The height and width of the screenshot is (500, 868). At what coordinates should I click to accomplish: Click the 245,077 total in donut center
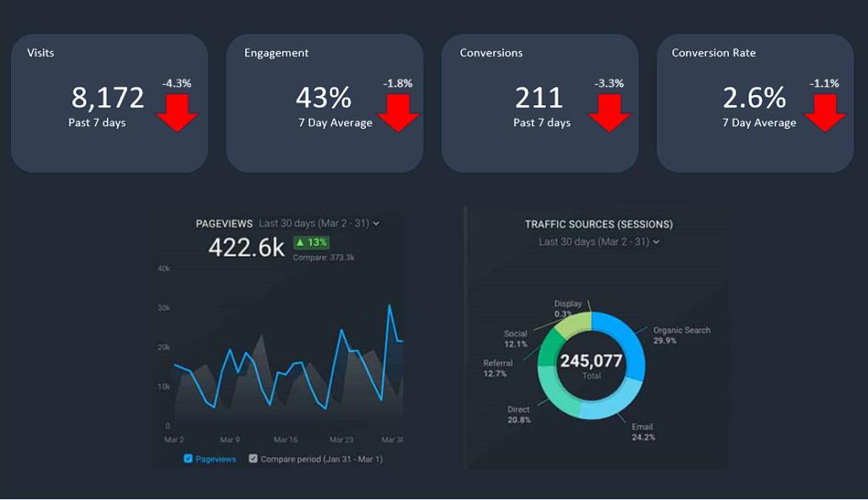593,362
